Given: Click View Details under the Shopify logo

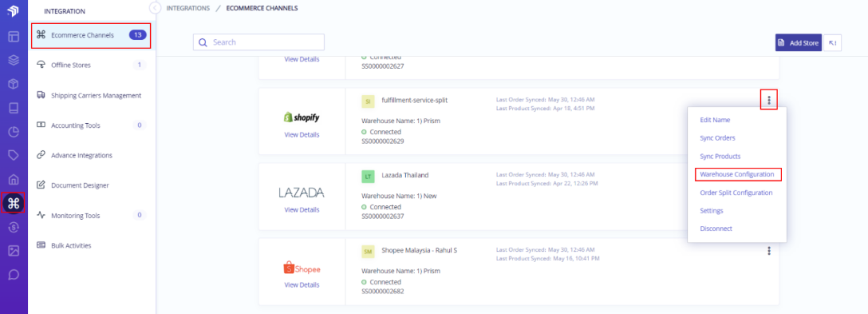Looking at the screenshot, I should 302,135.
